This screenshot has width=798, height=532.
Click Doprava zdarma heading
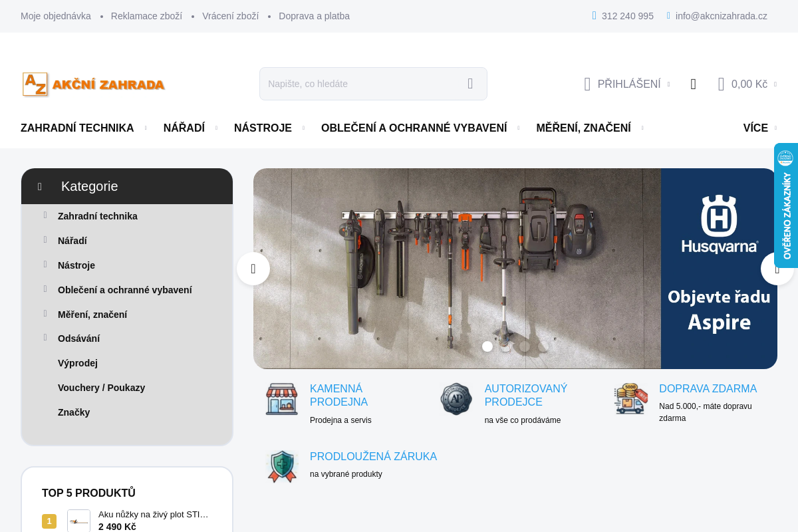tap(708, 389)
